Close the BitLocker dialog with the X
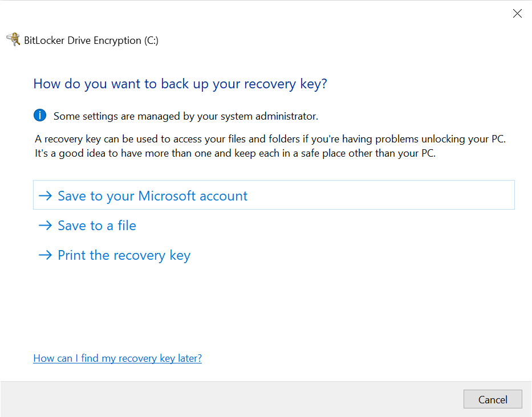Image resolution: width=532 pixels, height=417 pixels. 517,14
